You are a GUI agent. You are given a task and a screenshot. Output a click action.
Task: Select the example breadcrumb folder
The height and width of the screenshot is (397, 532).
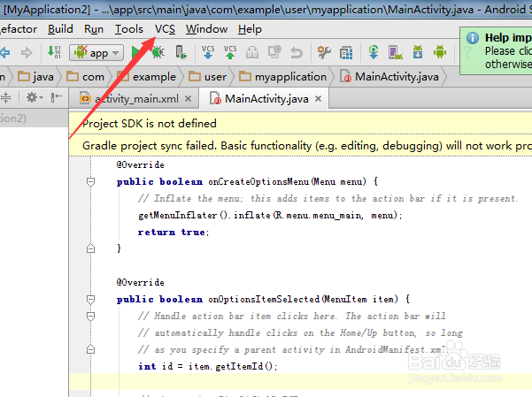(x=146, y=77)
